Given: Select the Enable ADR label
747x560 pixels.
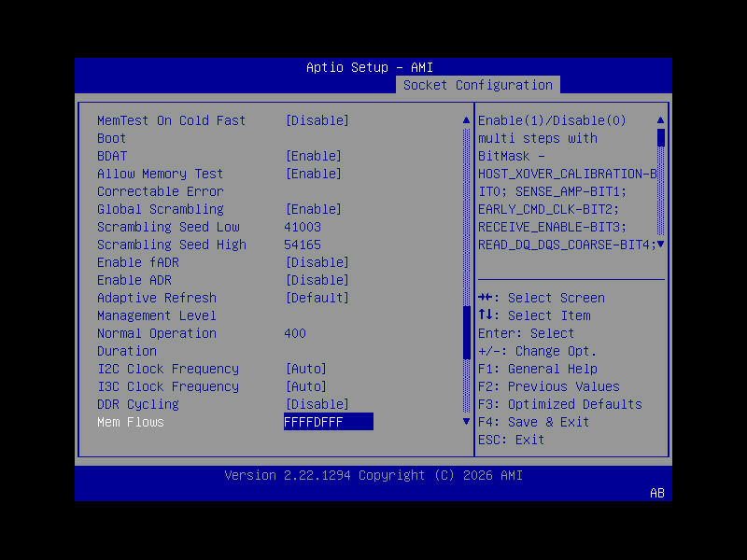Looking at the screenshot, I should pyautogui.click(x=134, y=280).
